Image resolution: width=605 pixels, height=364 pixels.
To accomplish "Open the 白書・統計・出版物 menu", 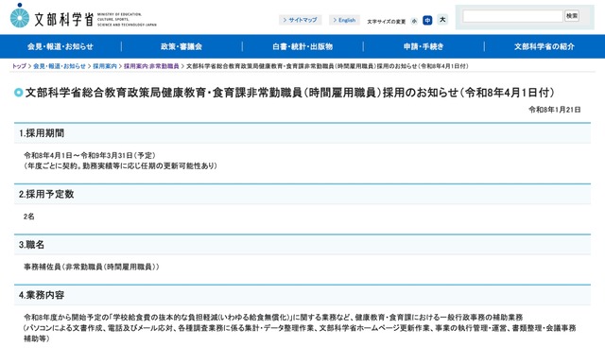I will tap(302, 46).
